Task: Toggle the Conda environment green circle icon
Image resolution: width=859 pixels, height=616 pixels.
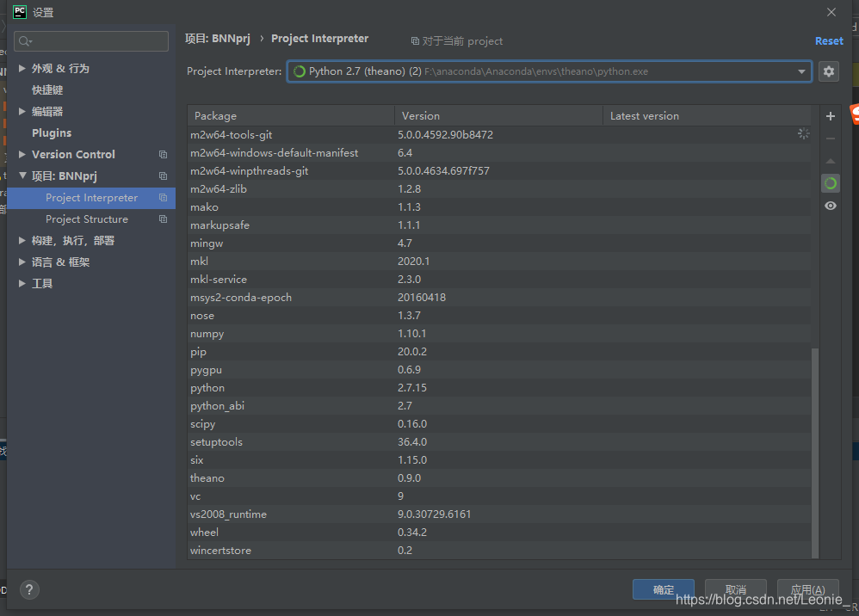Action: pyautogui.click(x=831, y=183)
